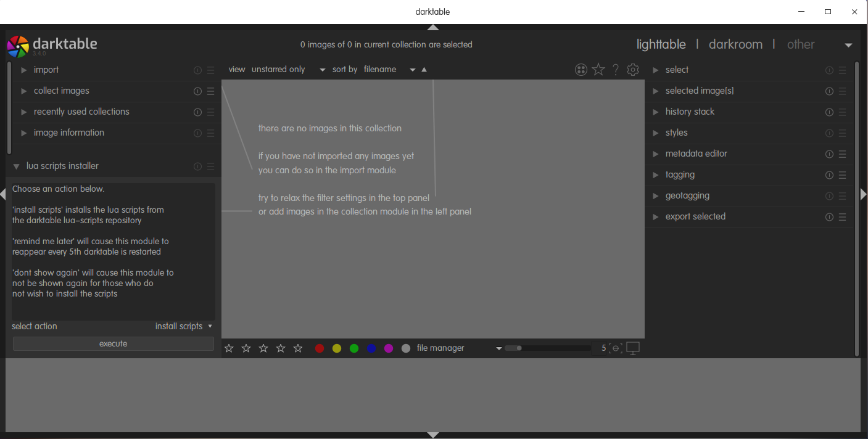Image resolution: width=868 pixels, height=439 pixels.
Task: Apply the red color label
Action: (320, 348)
